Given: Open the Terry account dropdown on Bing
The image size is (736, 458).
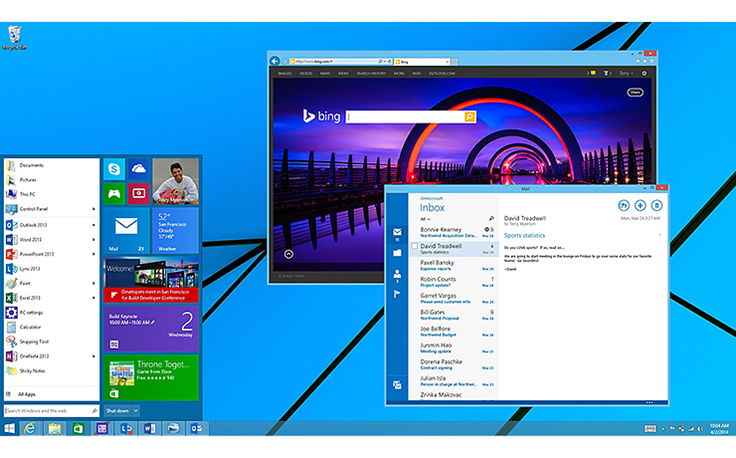Looking at the screenshot, I should point(626,73).
